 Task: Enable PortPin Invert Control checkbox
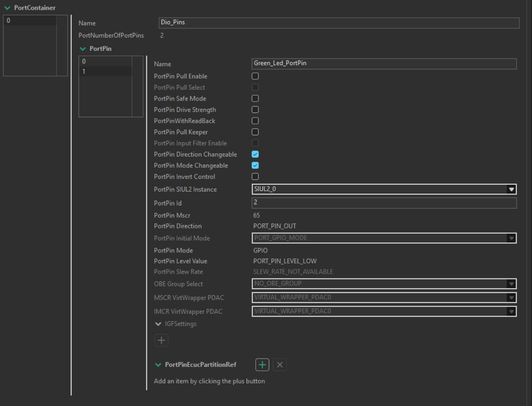[255, 177]
